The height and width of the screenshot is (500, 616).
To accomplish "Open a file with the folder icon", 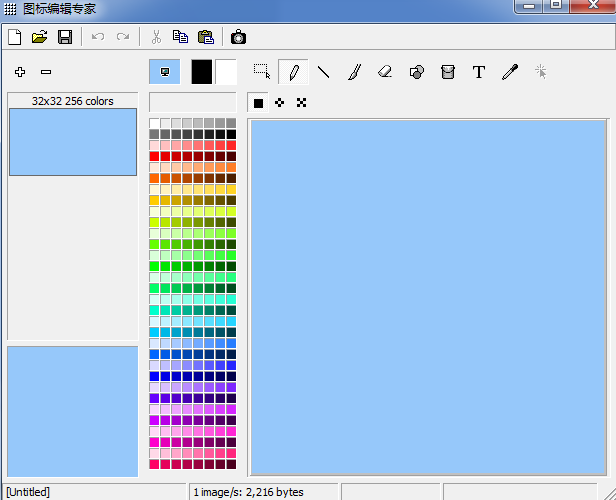I will 39,37.
